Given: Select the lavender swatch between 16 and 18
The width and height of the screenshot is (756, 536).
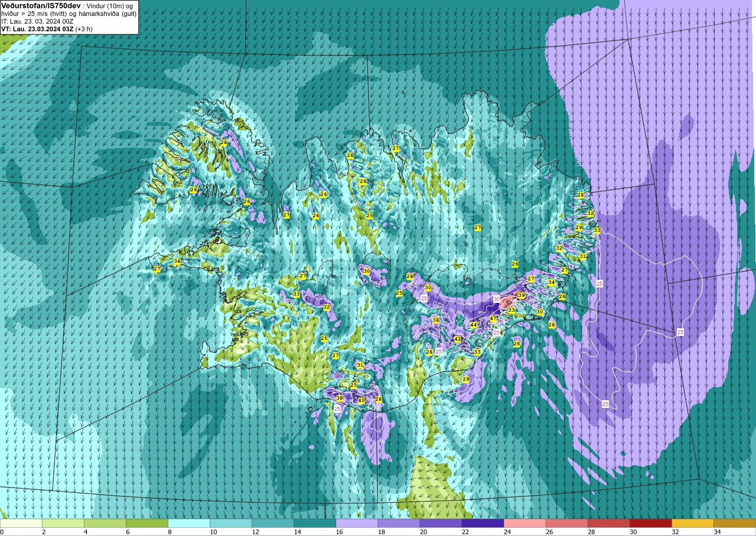Looking at the screenshot, I should (357, 523).
